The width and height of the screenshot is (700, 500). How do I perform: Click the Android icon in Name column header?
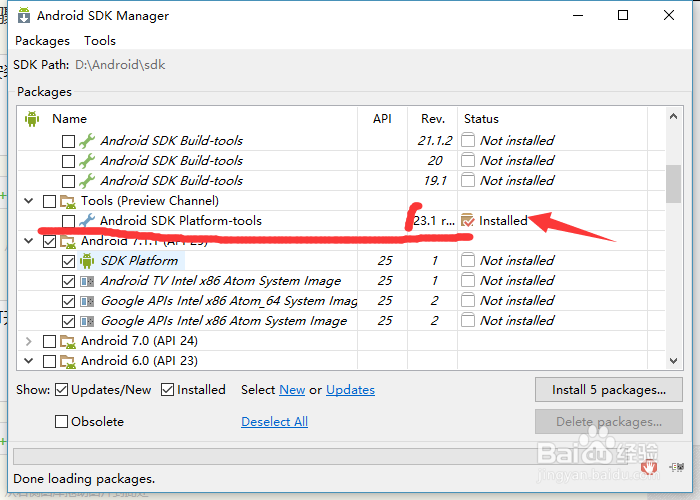(32, 118)
